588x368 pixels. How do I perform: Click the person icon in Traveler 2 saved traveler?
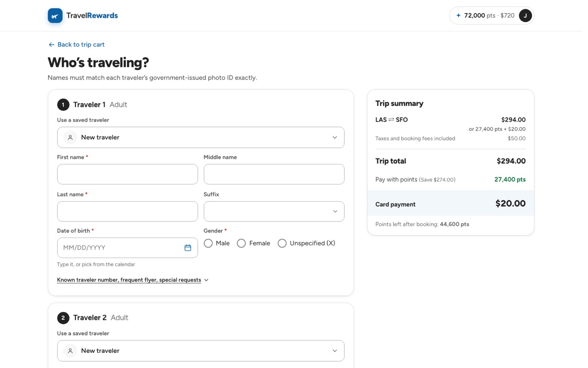(70, 351)
